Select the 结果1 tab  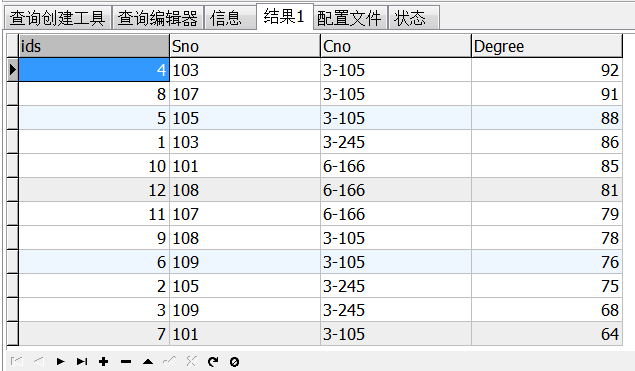284,17
